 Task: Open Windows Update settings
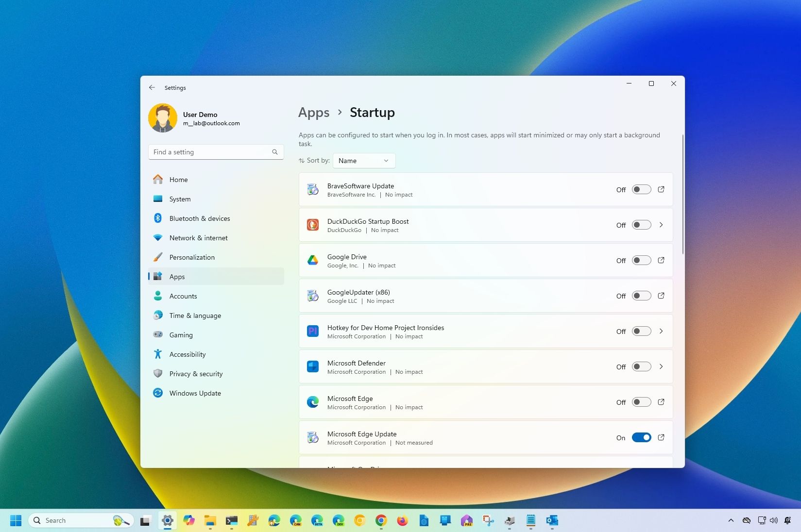pos(195,393)
